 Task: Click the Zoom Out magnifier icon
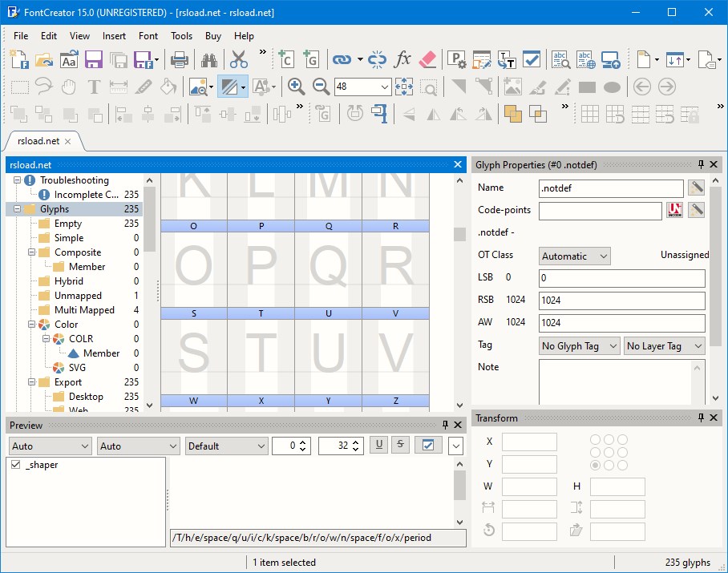(x=321, y=87)
